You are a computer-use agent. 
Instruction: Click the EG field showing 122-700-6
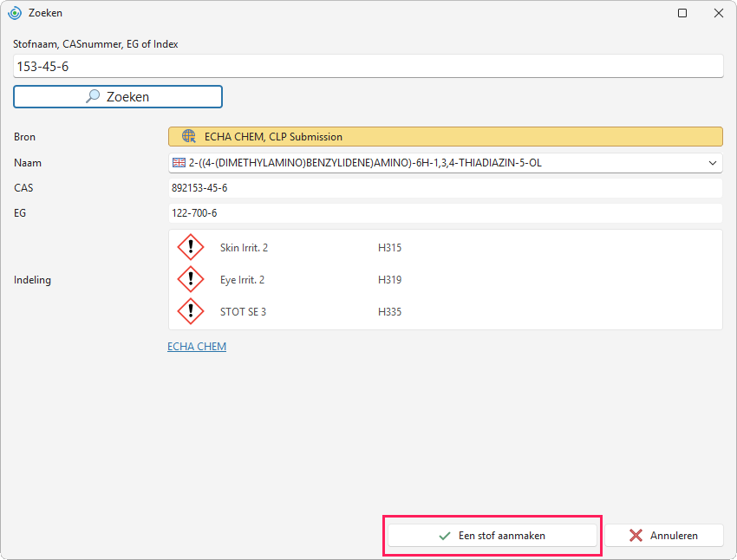445,213
